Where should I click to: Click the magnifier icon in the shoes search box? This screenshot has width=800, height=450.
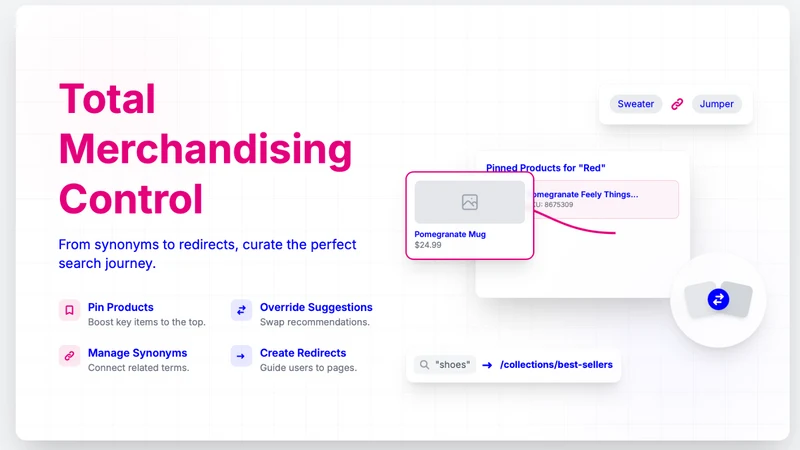pos(424,365)
